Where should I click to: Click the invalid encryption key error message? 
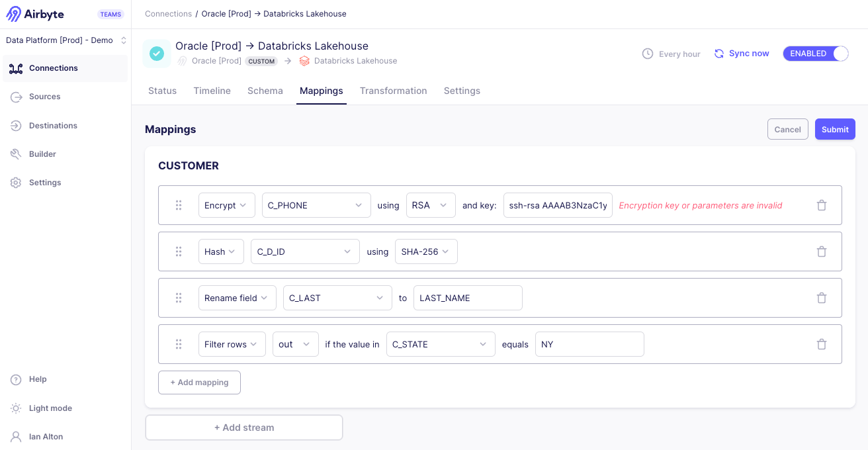tap(701, 205)
